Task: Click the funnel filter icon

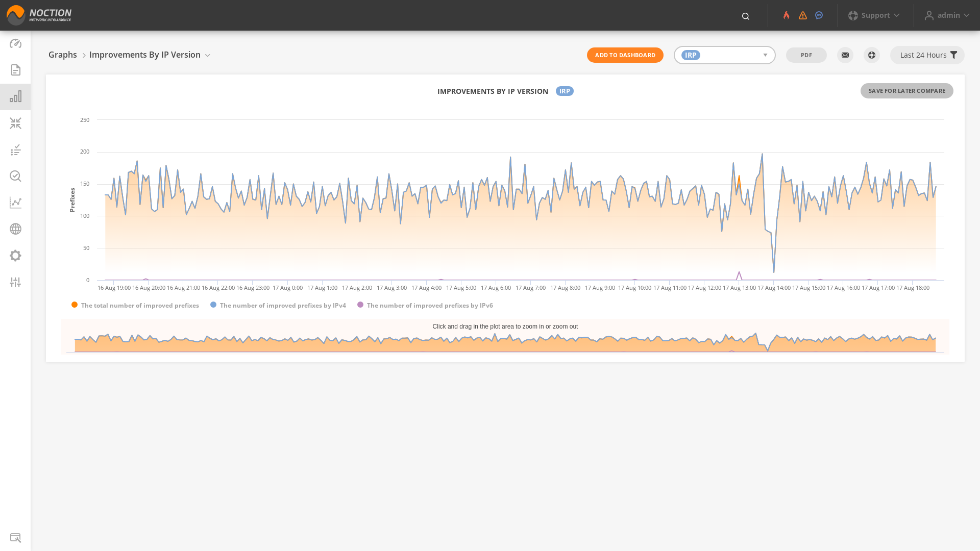Action: pos(953,55)
